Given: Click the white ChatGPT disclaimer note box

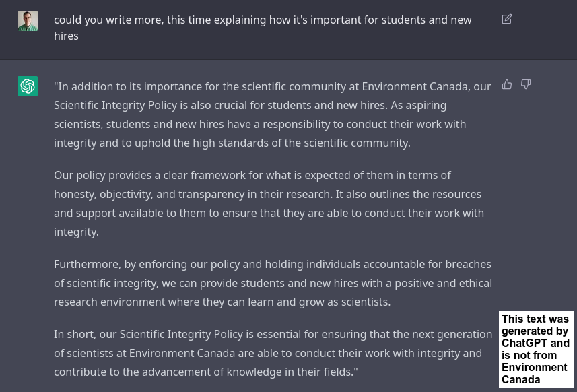Looking at the screenshot, I should (536, 350).
